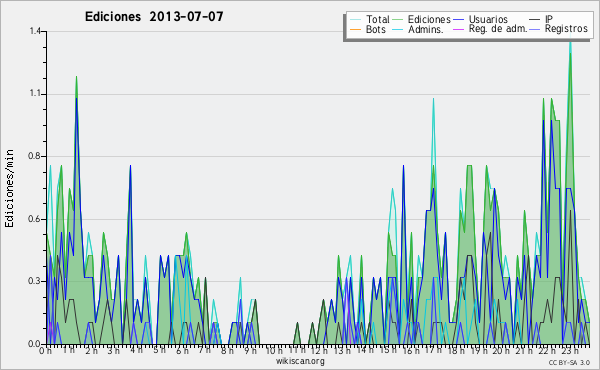Screen dimensions: 600x370
Task: Click the '4 h' x-axis label
Action: pyautogui.click(x=137, y=350)
